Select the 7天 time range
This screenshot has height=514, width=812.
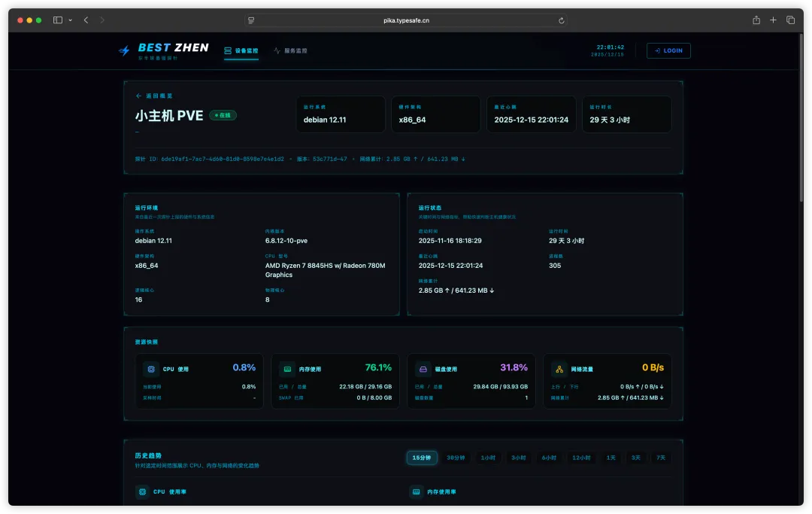pos(661,458)
